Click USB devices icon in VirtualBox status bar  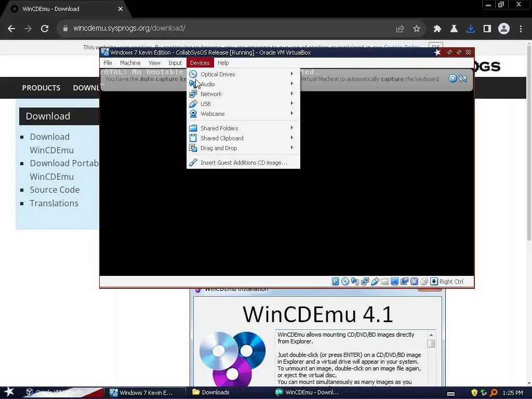click(x=375, y=281)
